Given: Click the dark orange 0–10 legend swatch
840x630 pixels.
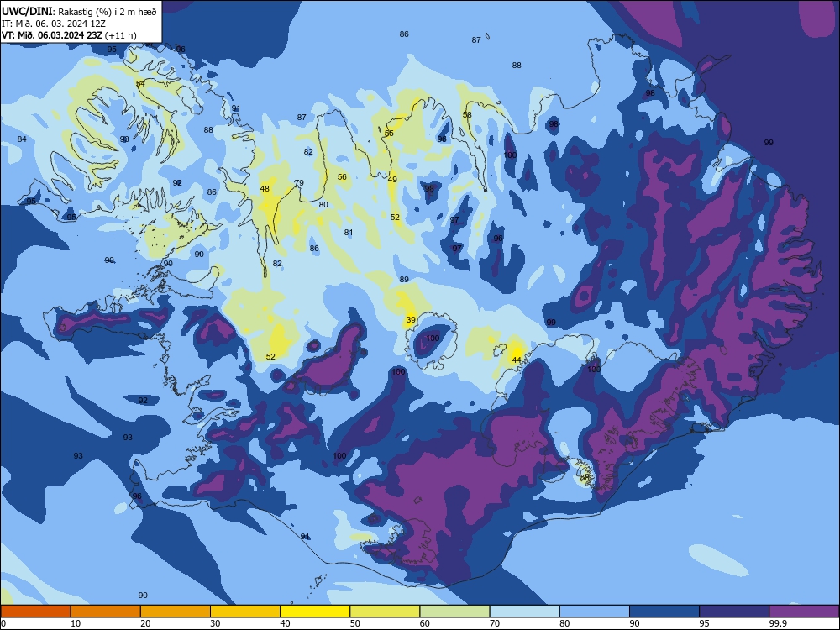Looking at the screenshot, I should click(35, 612).
